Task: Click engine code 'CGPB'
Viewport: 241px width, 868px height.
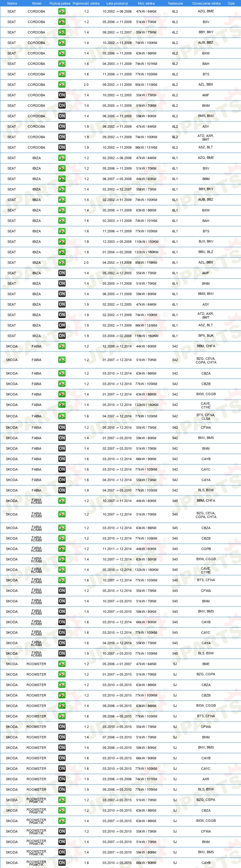Action: [x=206, y=549]
